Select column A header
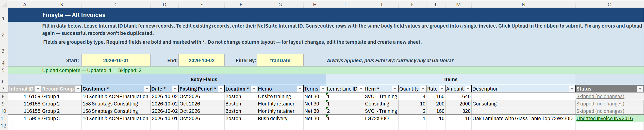 pyautogui.click(x=25, y=4)
